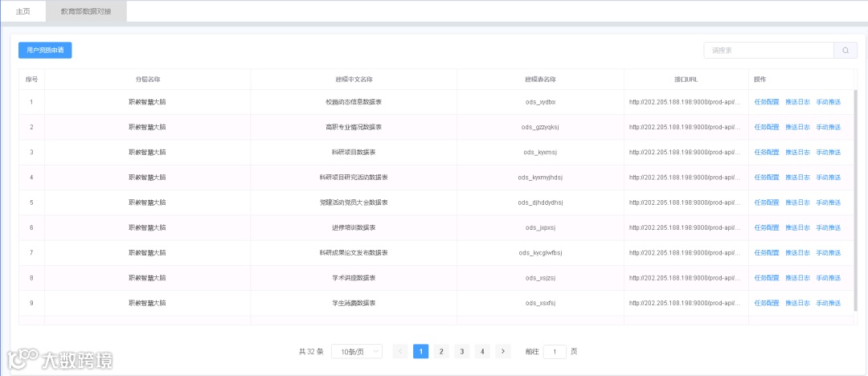The image size is (868, 376).
Task: Open the 10条/页 page size dropdown
Action: [357, 352]
